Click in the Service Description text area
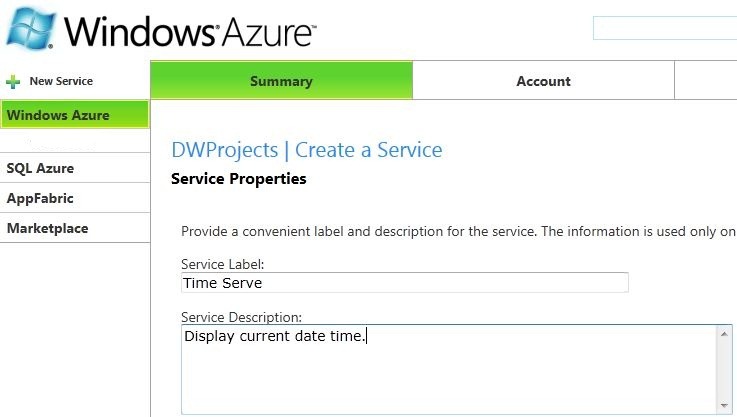Image resolution: width=737 pixels, height=417 pixels. click(x=449, y=370)
